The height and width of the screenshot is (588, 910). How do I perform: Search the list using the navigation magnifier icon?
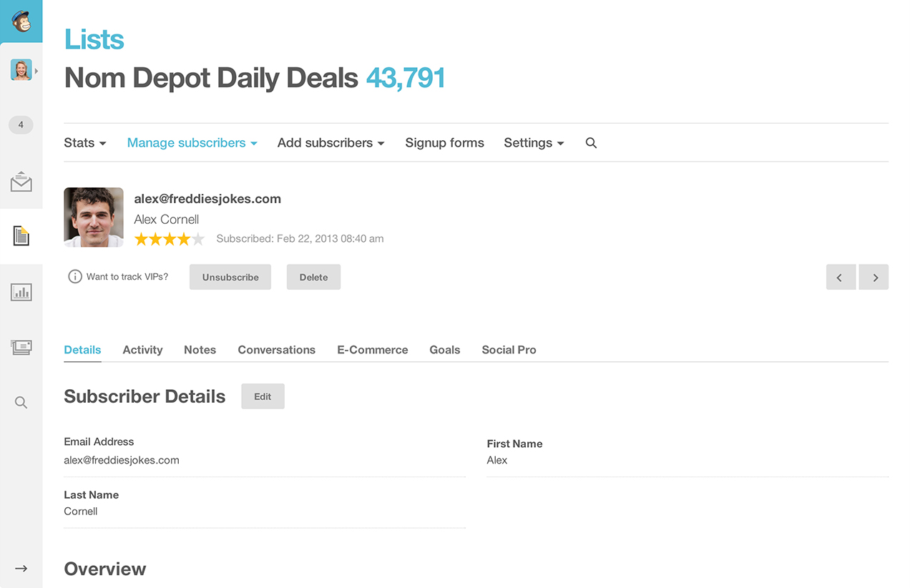pos(591,143)
